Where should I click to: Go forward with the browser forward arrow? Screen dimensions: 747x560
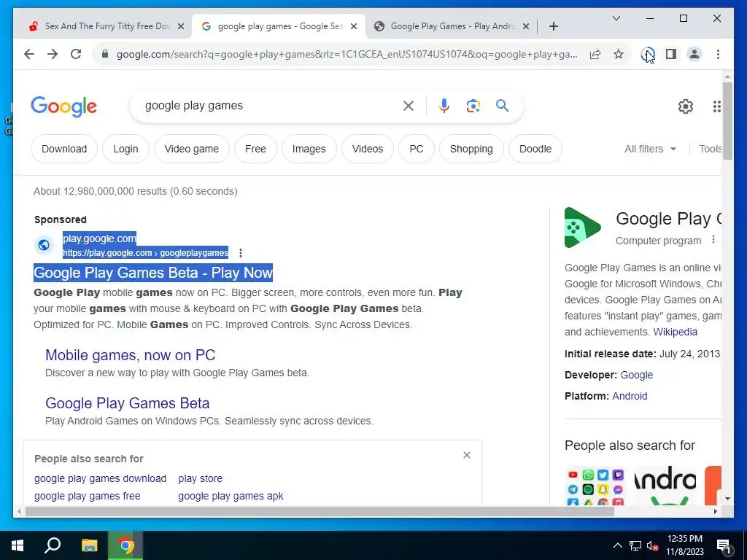click(x=53, y=54)
